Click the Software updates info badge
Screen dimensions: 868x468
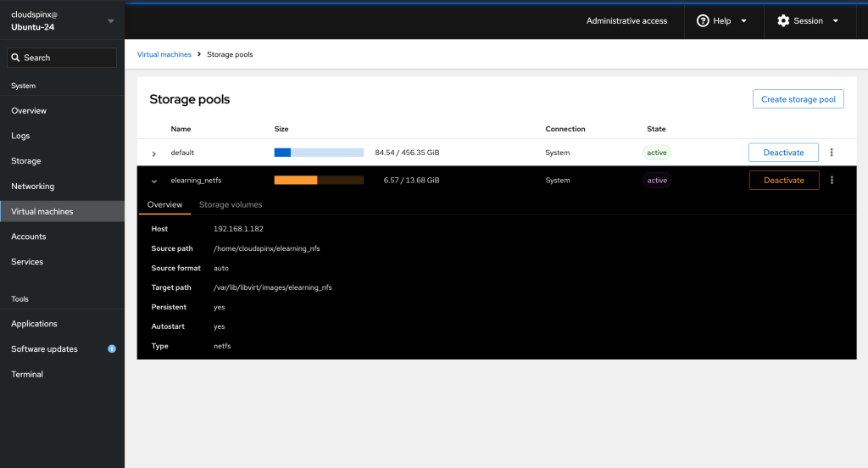(x=112, y=349)
